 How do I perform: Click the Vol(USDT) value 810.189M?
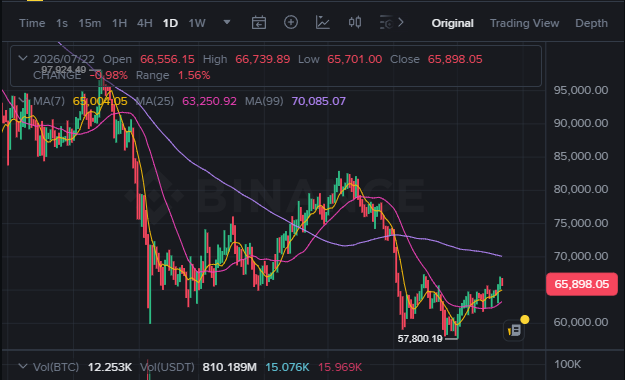[x=230, y=367]
